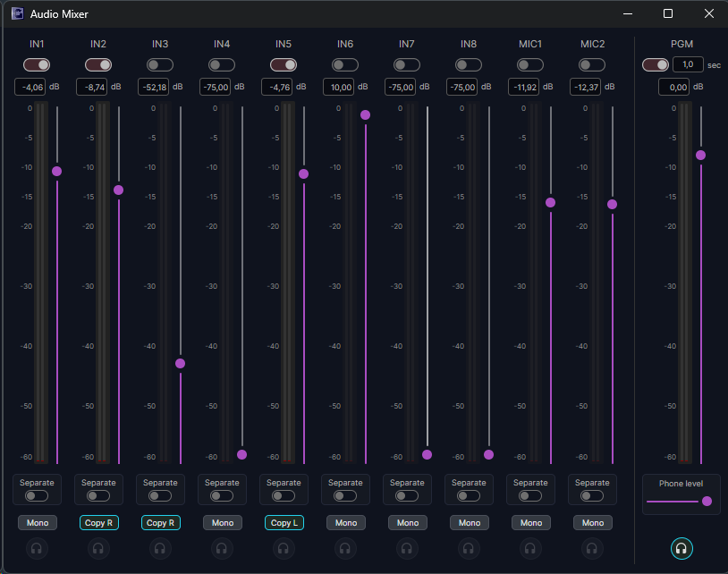Enable headphone monitoring for IN1

click(37, 548)
